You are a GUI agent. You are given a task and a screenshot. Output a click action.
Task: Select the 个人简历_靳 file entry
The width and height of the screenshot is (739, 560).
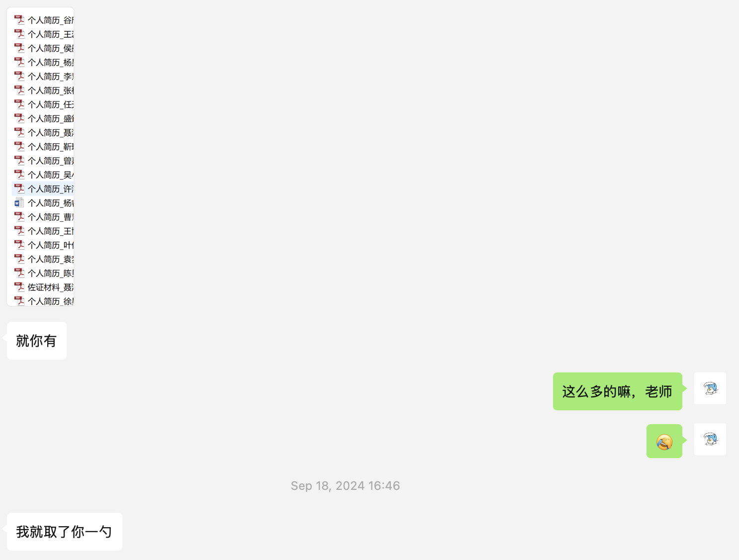click(x=43, y=147)
